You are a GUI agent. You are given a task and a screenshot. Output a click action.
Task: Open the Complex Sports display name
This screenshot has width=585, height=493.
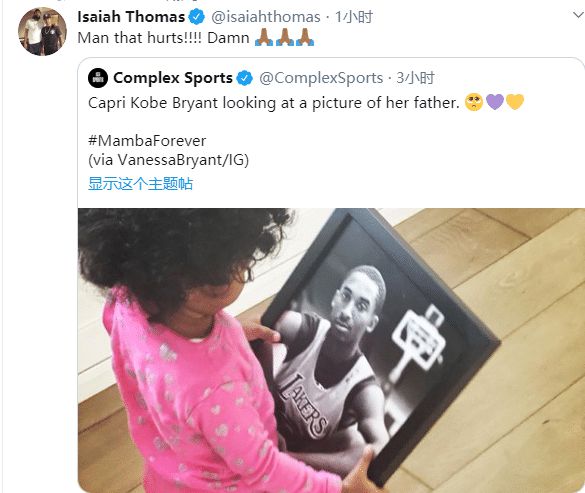coord(173,78)
